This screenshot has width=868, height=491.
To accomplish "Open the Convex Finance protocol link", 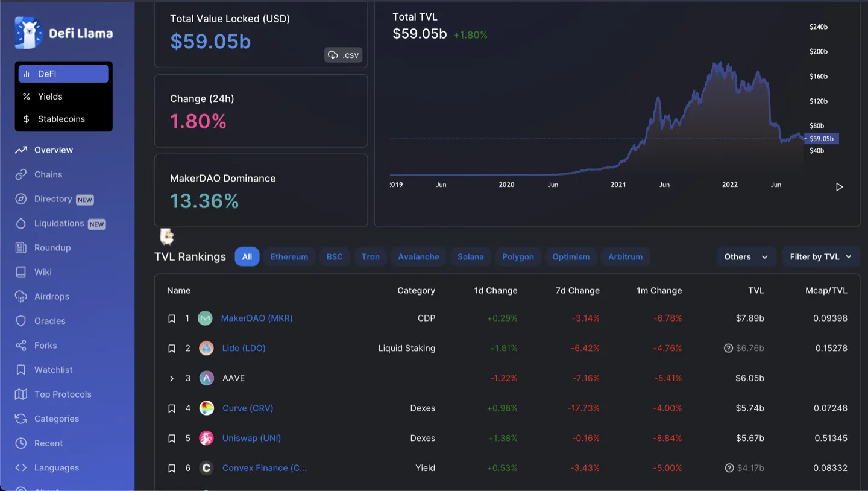I will point(265,467).
